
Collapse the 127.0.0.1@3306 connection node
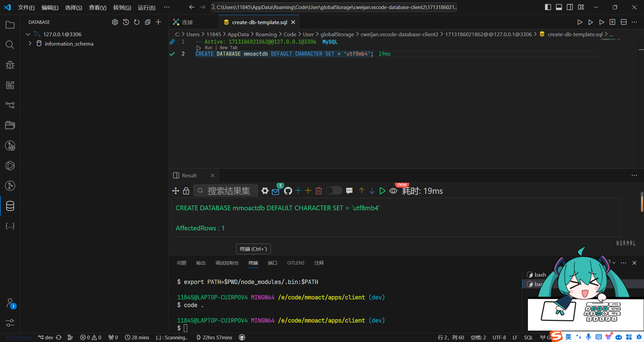click(28, 34)
